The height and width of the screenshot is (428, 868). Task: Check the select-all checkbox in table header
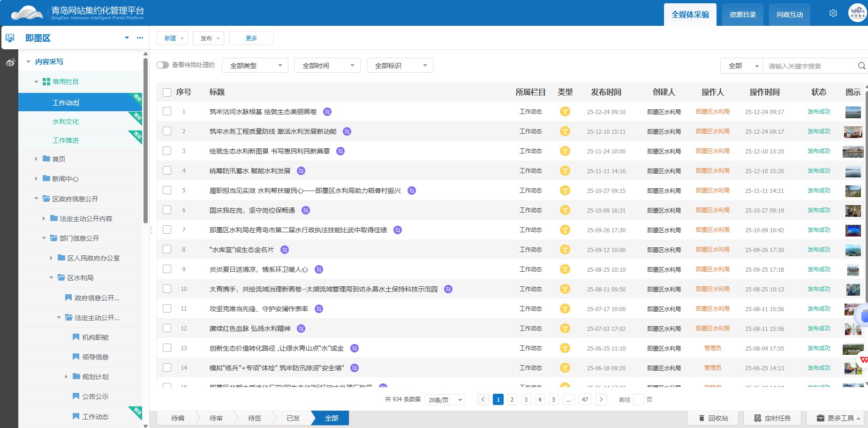[167, 92]
